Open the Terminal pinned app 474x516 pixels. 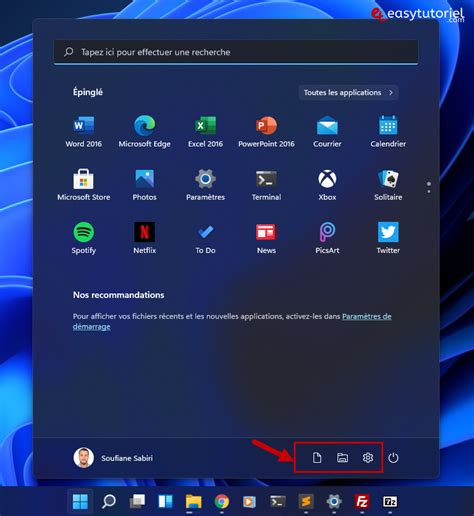point(266,185)
